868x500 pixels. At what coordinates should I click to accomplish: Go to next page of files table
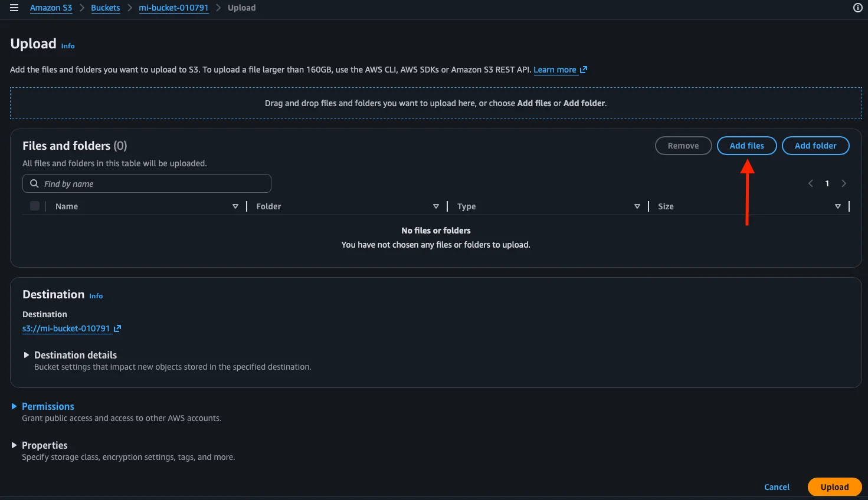point(844,183)
